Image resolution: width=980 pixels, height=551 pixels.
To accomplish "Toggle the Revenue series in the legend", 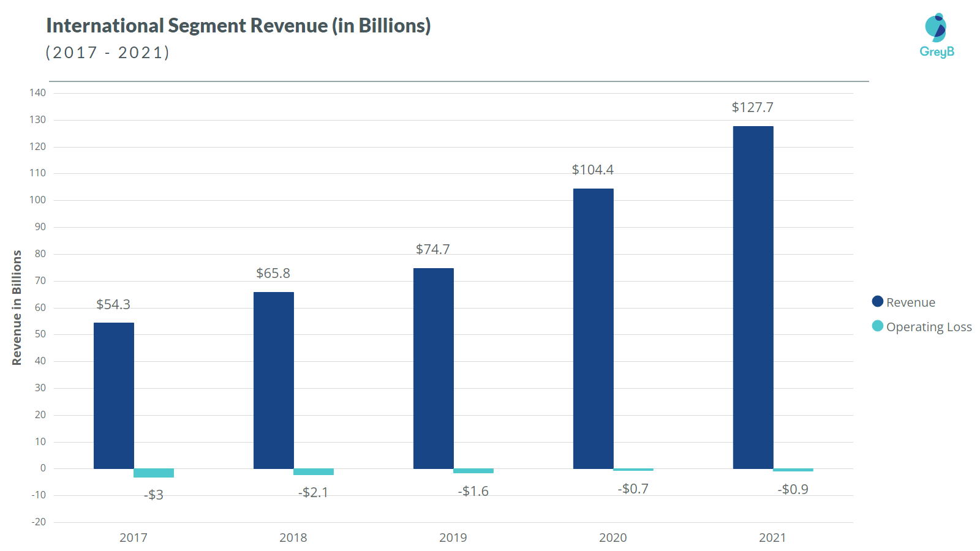I will point(912,302).
